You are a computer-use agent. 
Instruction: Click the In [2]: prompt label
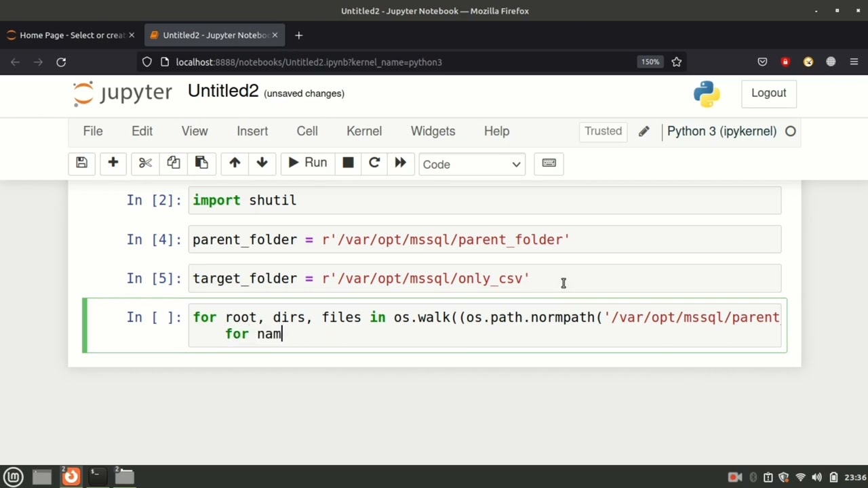(154, 201)
